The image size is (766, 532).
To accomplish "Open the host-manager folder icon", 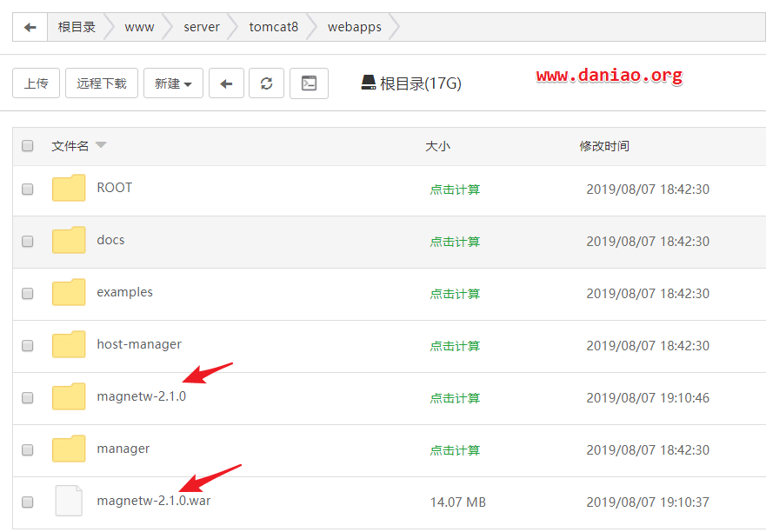I will [x=69, y=344].
